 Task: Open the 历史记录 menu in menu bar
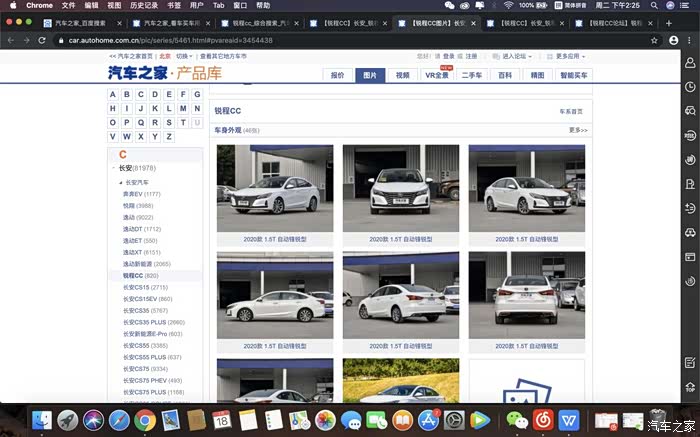coord(143,5)
